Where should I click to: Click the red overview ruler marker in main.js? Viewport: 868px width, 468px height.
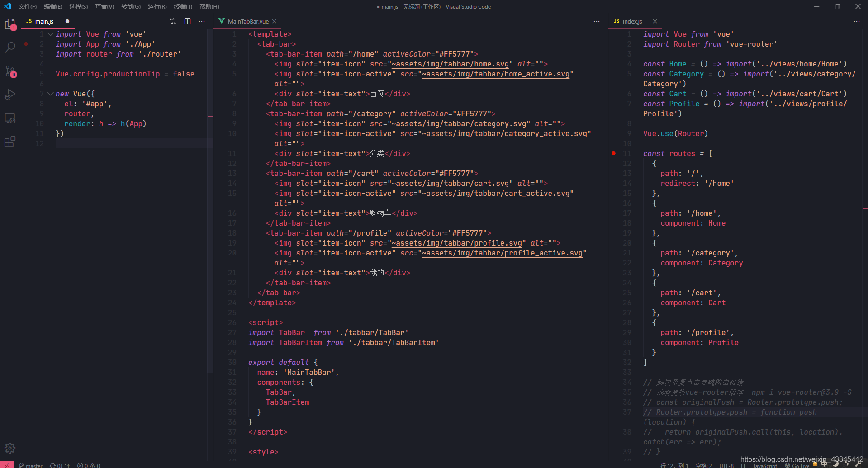[210, 116]
